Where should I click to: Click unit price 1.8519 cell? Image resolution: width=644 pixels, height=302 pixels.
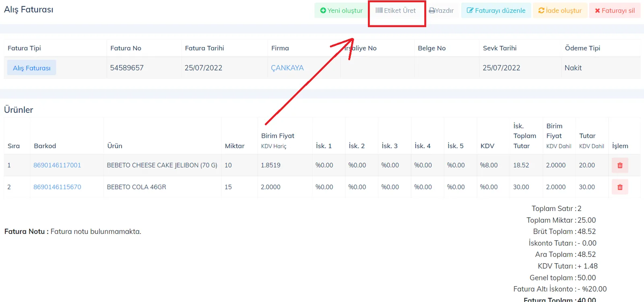pos(270,165)
